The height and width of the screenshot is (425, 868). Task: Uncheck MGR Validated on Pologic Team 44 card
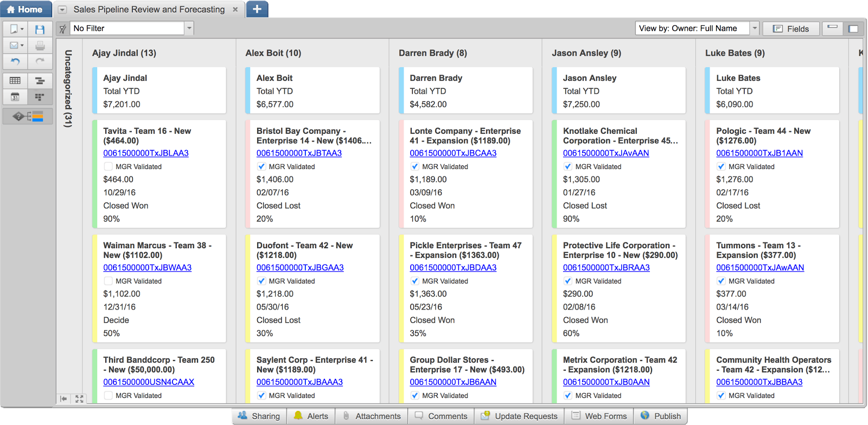(x=721, y=166)
